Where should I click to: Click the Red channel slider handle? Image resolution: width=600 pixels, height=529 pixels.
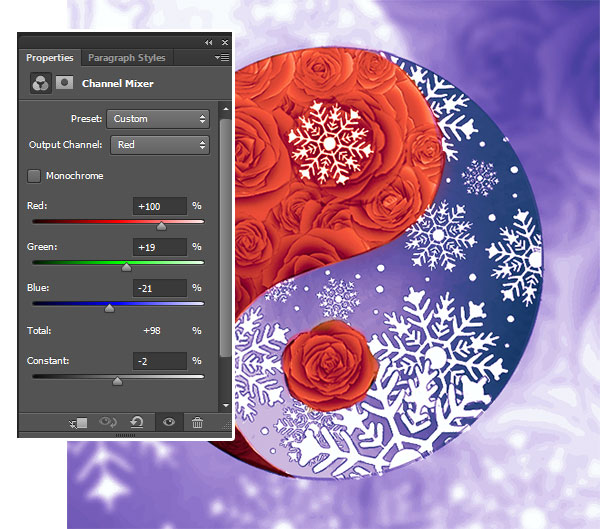[161, 226]
